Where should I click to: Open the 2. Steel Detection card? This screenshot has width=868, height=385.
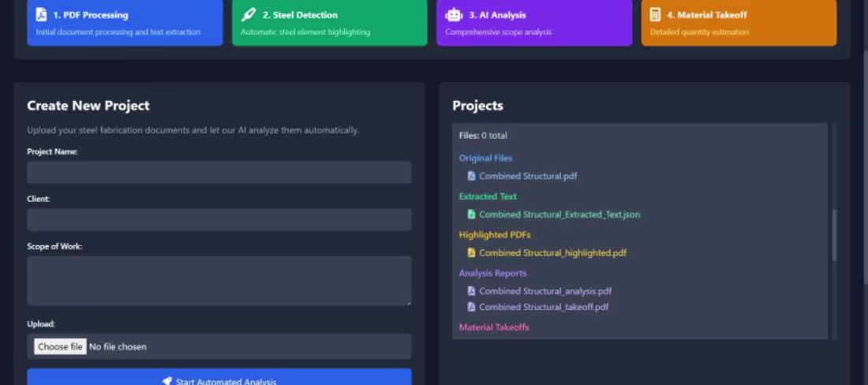(329, 23)
